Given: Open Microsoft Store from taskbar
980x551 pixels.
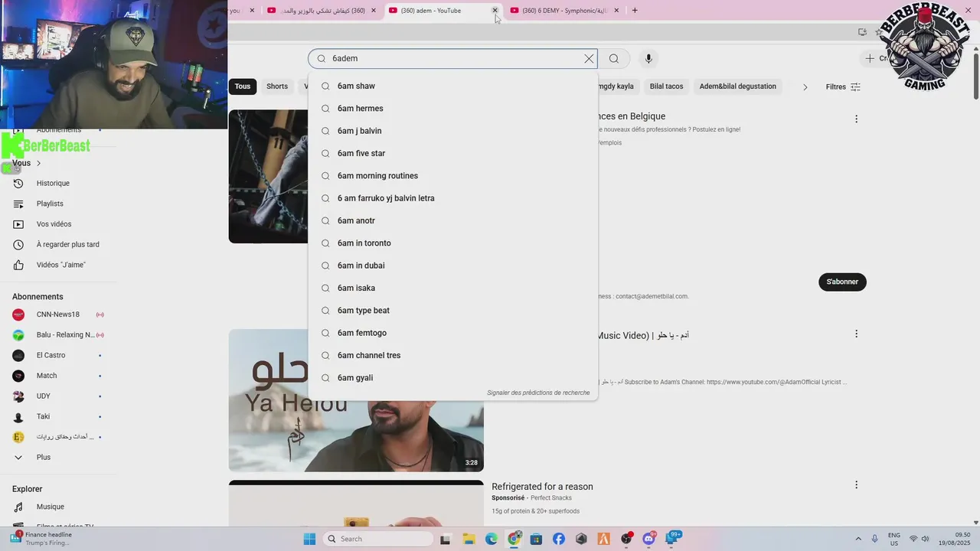Looking at the screenshot, I should [x=536, y=539].
